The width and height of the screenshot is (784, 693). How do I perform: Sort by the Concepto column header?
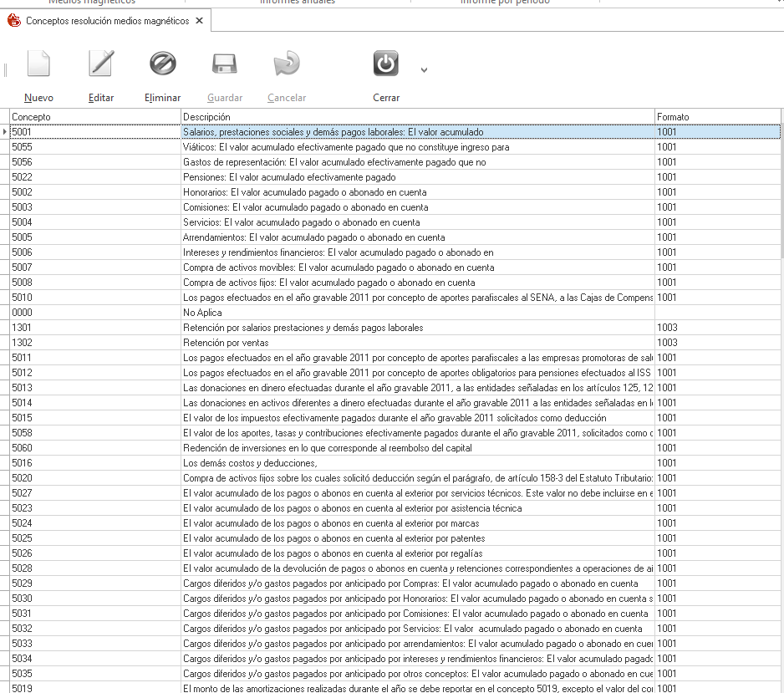[94, 116]
